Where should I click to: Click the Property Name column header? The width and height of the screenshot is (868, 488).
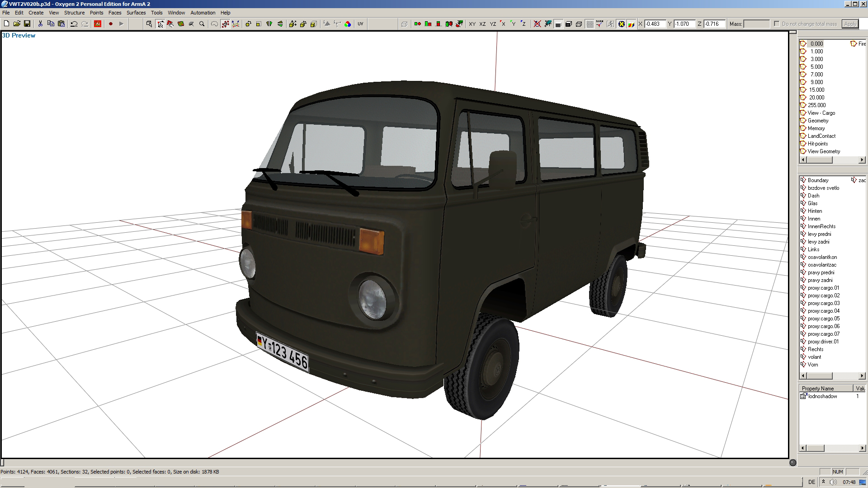click(x=826, y=389)
